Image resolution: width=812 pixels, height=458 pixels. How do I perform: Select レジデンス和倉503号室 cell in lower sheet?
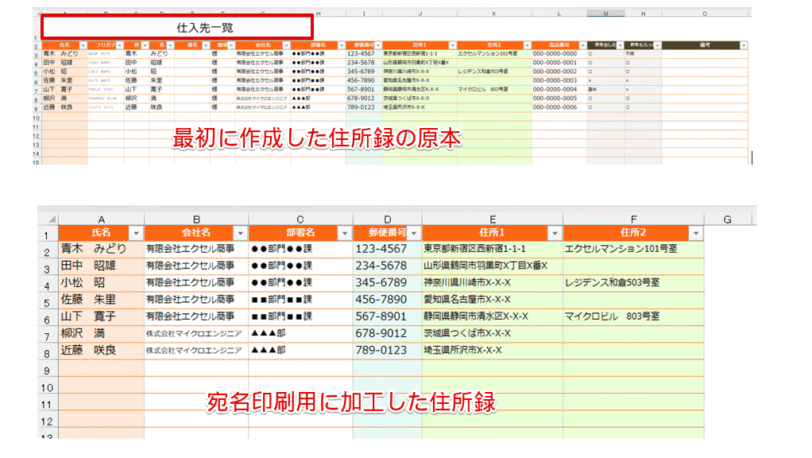click(x=633, y=283)
